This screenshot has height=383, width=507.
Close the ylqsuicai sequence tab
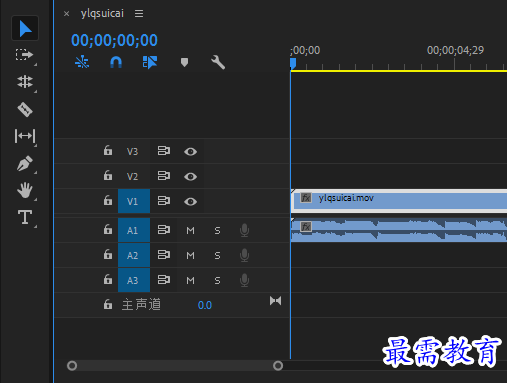(67, 14)
